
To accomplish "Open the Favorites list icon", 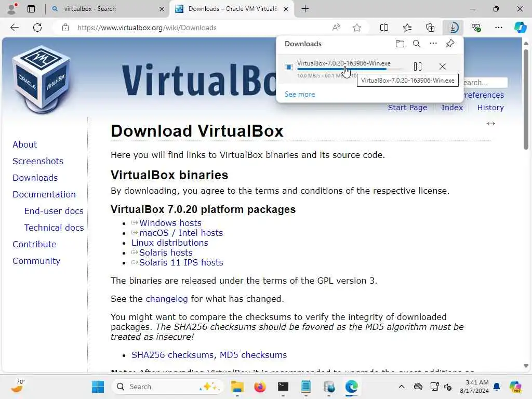I will click(x=407, y=28).
